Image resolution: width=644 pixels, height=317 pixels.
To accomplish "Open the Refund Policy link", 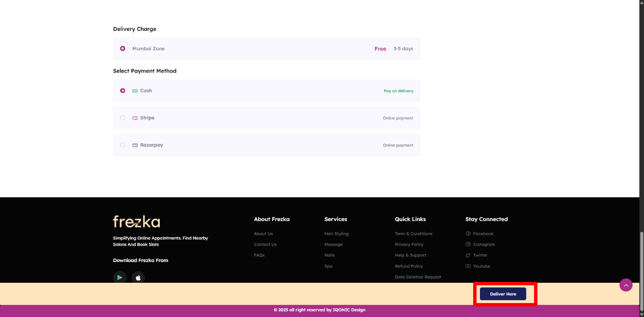I will tap(409, 266).
